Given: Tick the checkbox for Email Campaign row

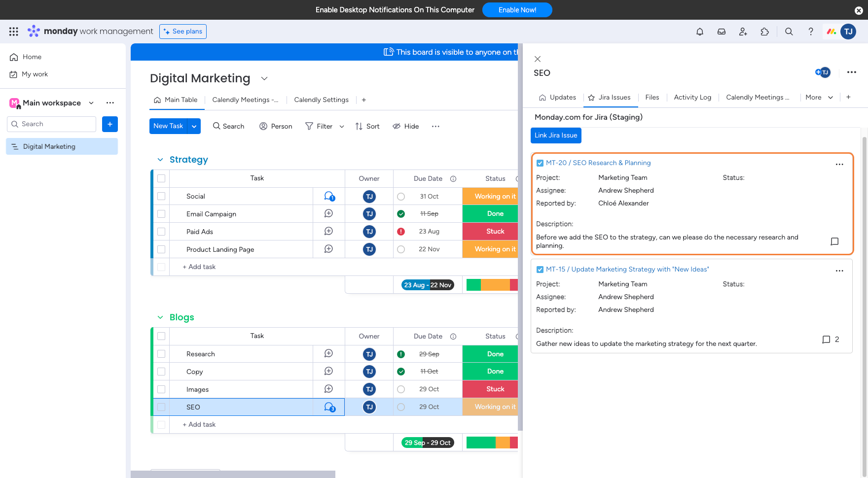Looking at the screenshot, I should click(x=161, y=214).
